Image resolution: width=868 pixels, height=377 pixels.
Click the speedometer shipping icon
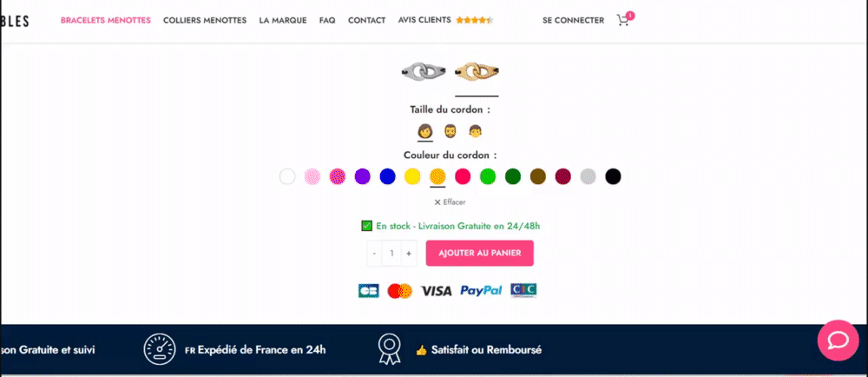[x=160, y=349]
